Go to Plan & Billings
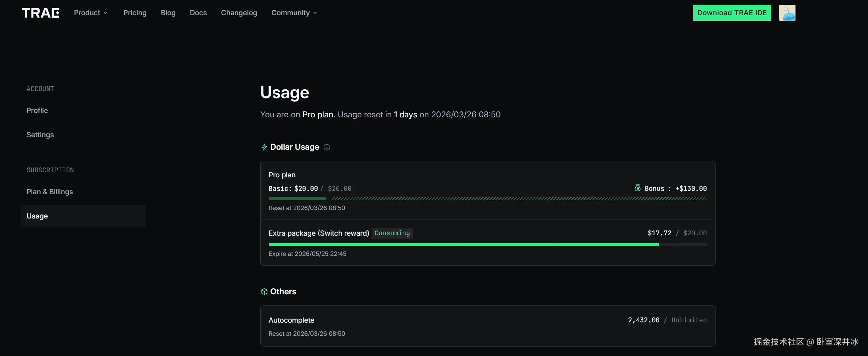This screenshot has height=356, width=868. coord(50,192)
